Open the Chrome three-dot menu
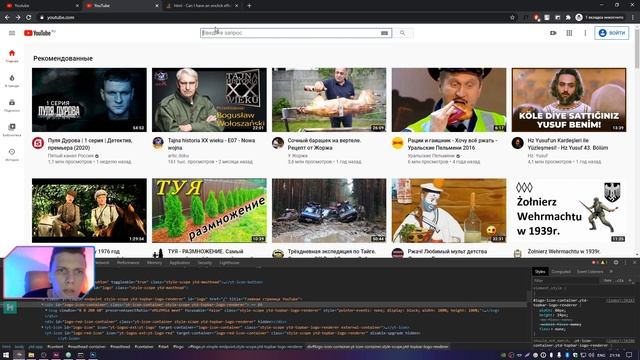 point(633,18)
